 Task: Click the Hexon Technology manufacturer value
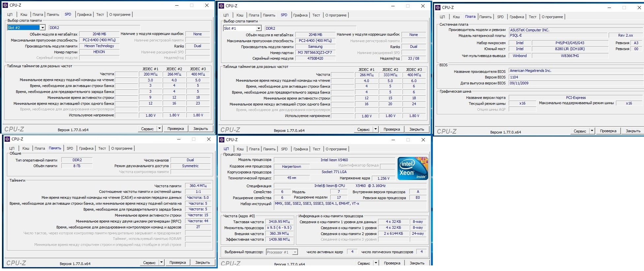(x=99, y=46)
